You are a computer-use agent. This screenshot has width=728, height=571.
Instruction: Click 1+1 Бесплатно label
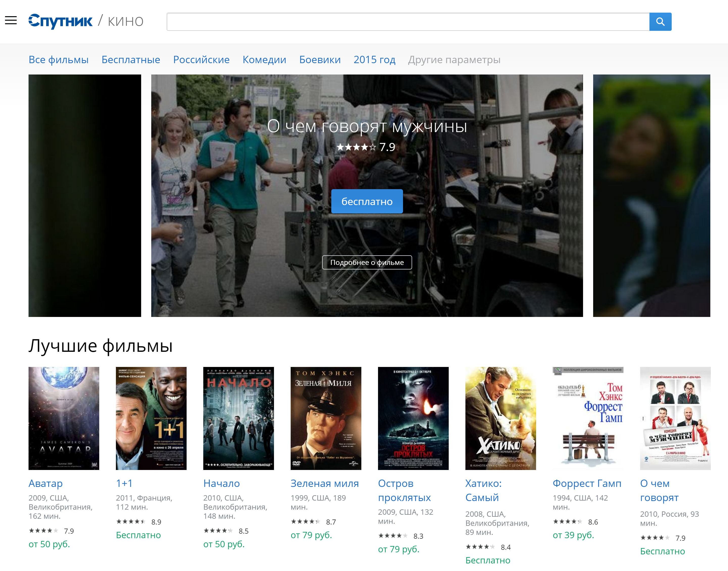click(x=138, y=535)
